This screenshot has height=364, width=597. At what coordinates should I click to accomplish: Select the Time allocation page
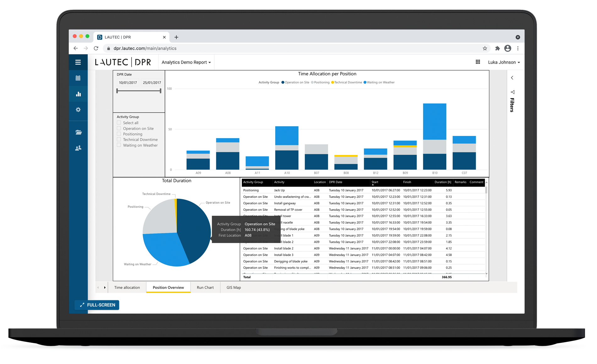tap(127, 287)
